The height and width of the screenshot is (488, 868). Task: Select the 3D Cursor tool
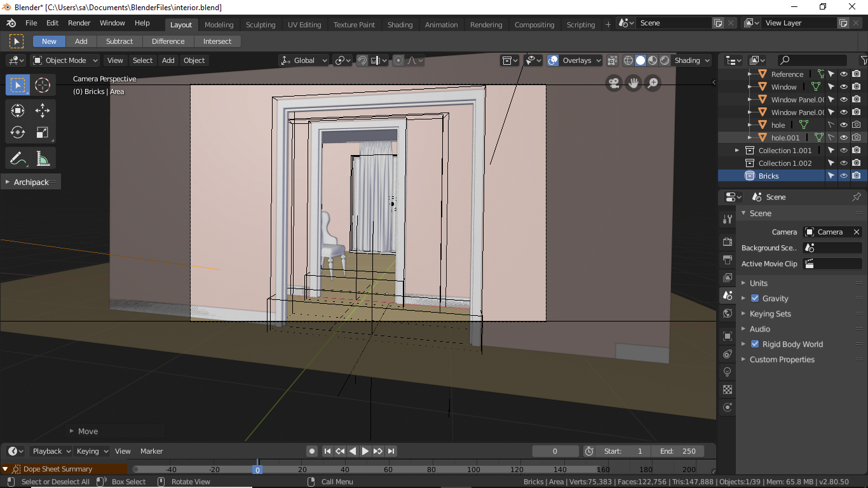tap(43, 85)
